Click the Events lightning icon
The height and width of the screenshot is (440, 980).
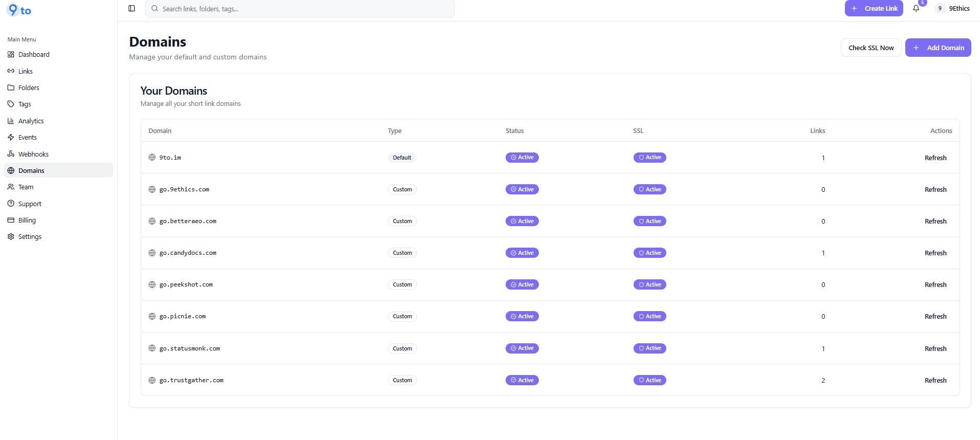[11, 137]
